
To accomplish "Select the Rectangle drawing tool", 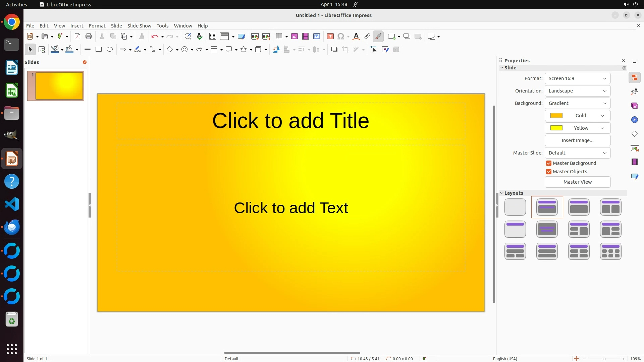I will 99,50.
